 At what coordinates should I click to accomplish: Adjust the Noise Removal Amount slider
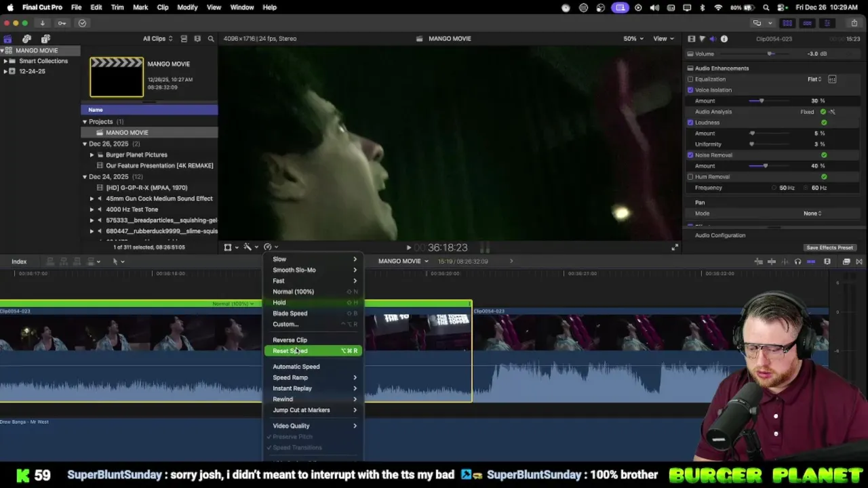[766, 166]
